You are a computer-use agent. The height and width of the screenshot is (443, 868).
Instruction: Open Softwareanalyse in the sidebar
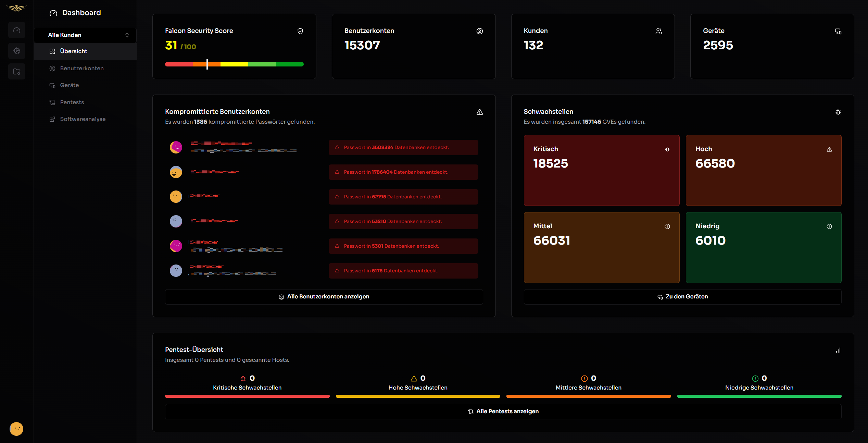(x=85, y=119)
